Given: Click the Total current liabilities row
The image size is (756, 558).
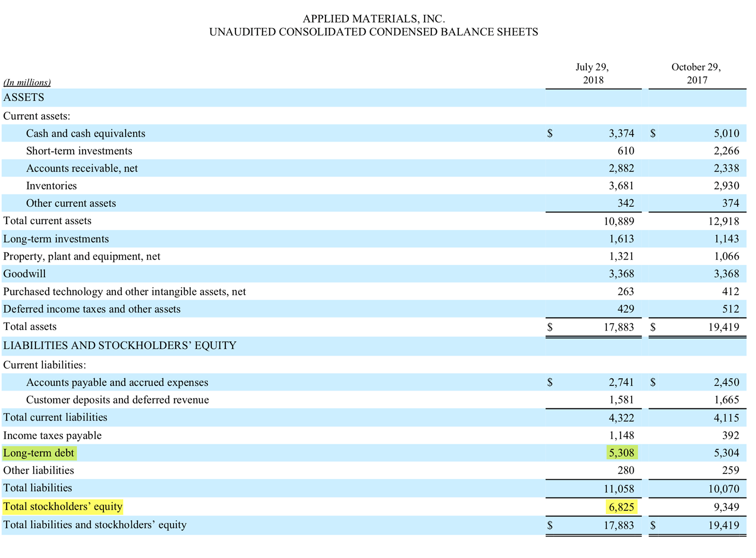Looking at the screenshot, I should (x=55, y=418).
